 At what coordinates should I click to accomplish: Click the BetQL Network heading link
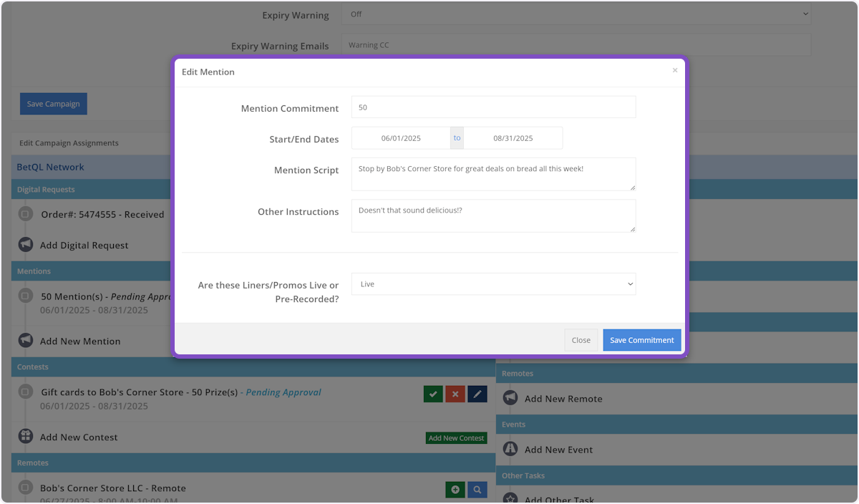(x=50, y=167)
